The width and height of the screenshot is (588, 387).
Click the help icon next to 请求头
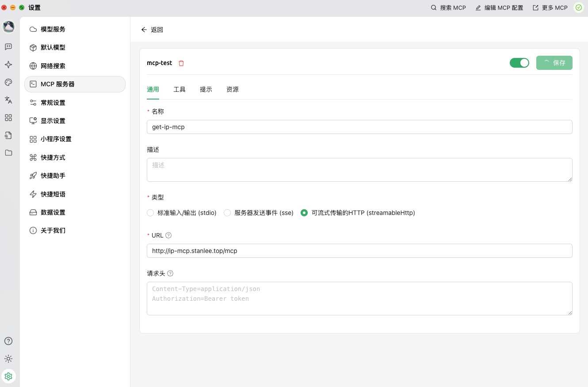(171, 273)
